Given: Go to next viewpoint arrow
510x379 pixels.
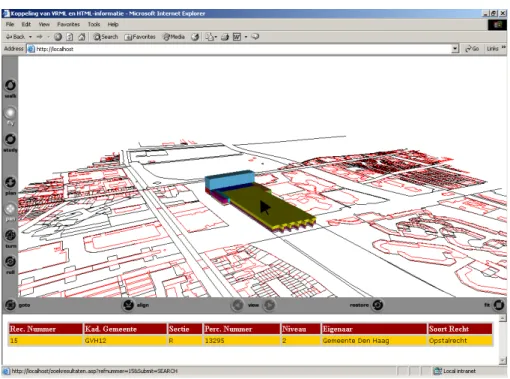Looking at the screenshot, I should click(x=270, y=305).
